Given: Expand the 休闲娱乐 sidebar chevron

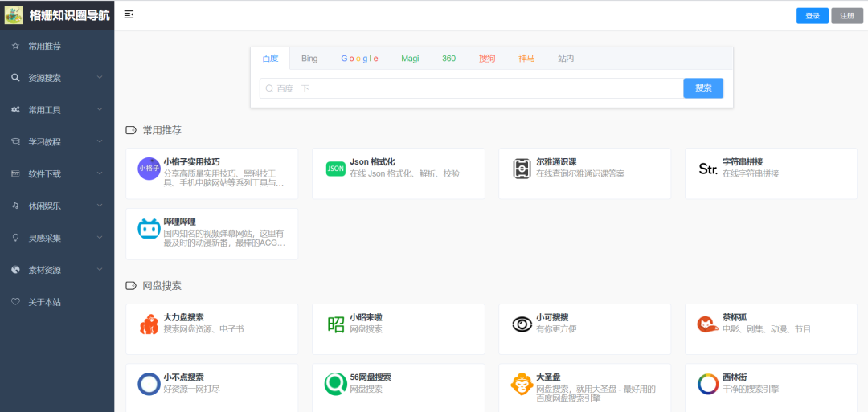Looking at the screenshot, I should (x=100, y=206).
